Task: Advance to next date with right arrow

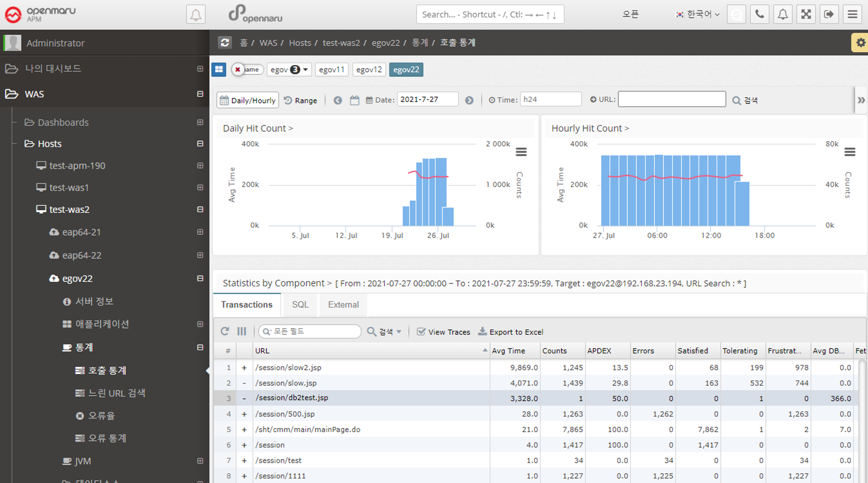Action: click(469, 100)
